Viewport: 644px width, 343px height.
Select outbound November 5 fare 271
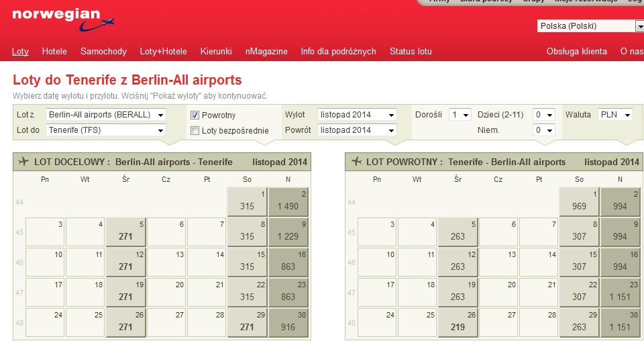(x=125, y=232)
